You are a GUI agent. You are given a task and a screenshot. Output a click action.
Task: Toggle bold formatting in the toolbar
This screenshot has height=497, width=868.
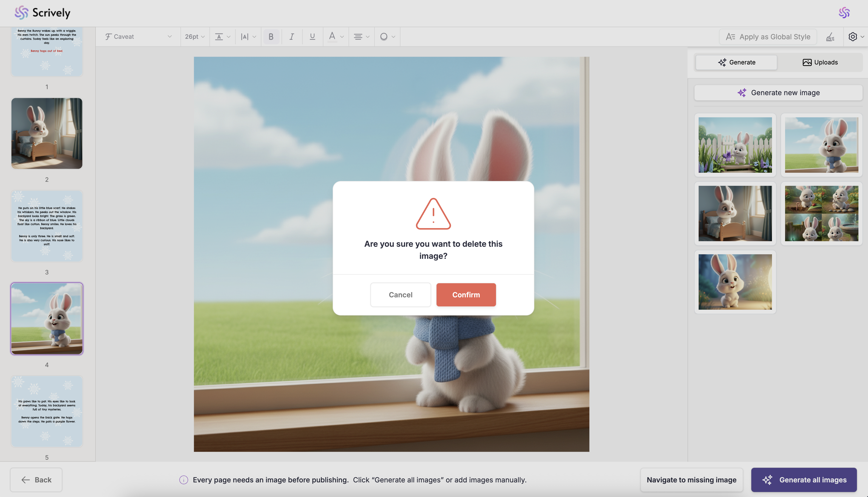point(271,37)
